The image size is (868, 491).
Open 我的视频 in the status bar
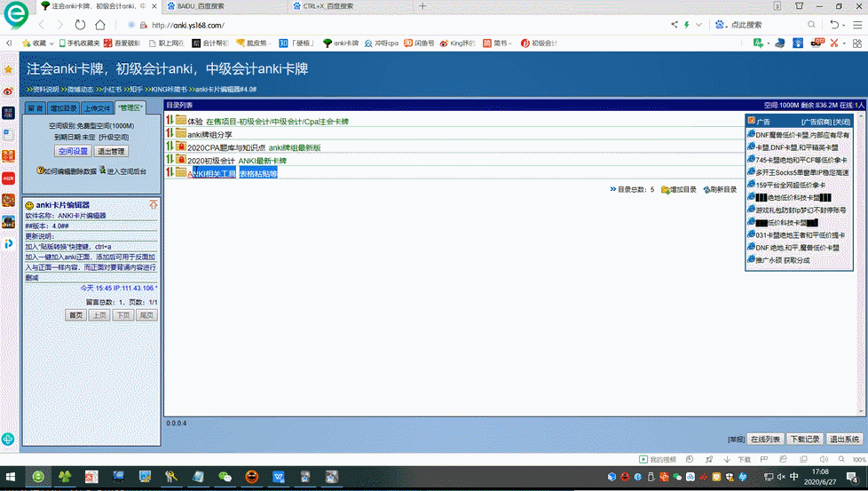tap(658, 459)
